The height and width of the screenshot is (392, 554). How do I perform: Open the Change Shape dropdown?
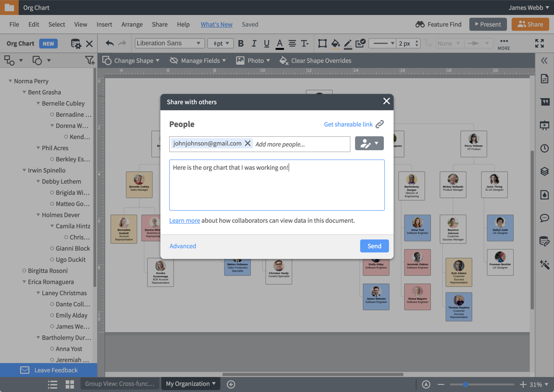tap(131, 60)
